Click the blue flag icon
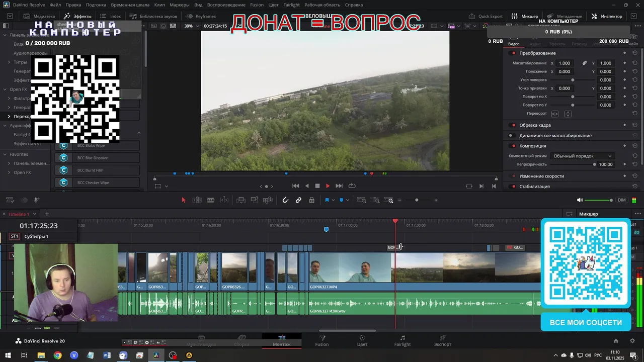This screenshot has height=362, width=644. point(327,200)
